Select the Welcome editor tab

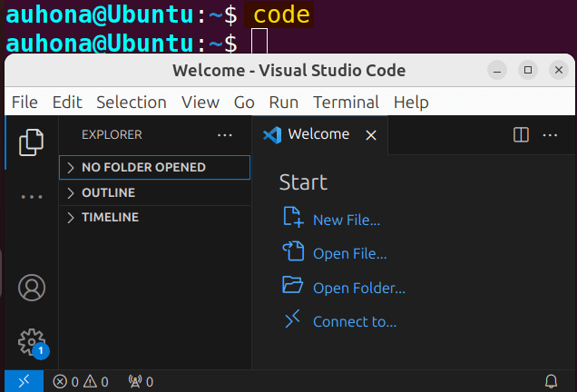pos(319,135)
